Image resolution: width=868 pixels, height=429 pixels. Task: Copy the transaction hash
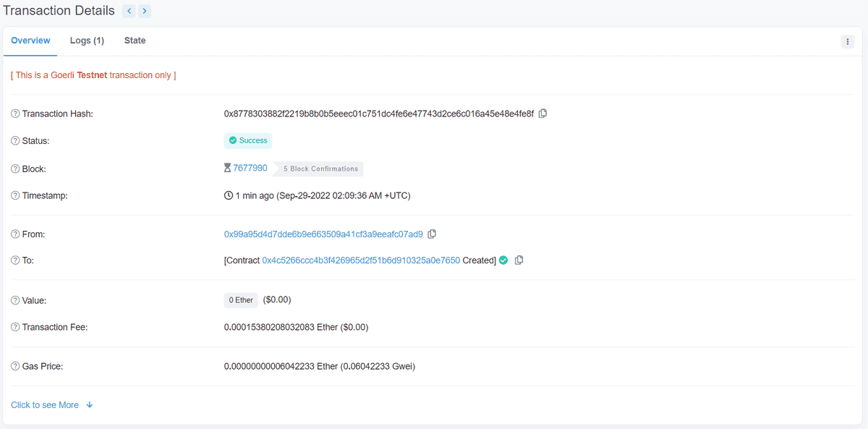[542, 114]
